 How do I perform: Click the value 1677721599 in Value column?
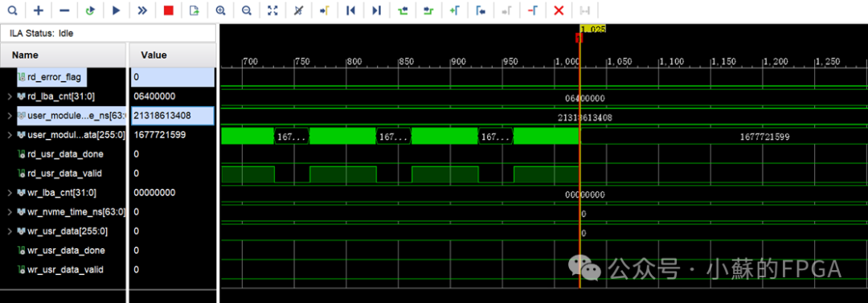coord(159,134)
